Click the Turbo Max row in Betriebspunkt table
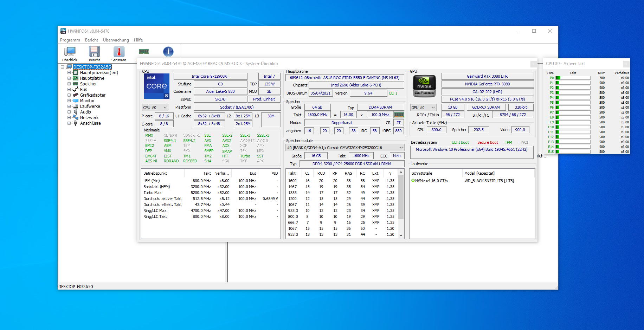The width and height of the screenshot is (644, 330). coord(211,193)
